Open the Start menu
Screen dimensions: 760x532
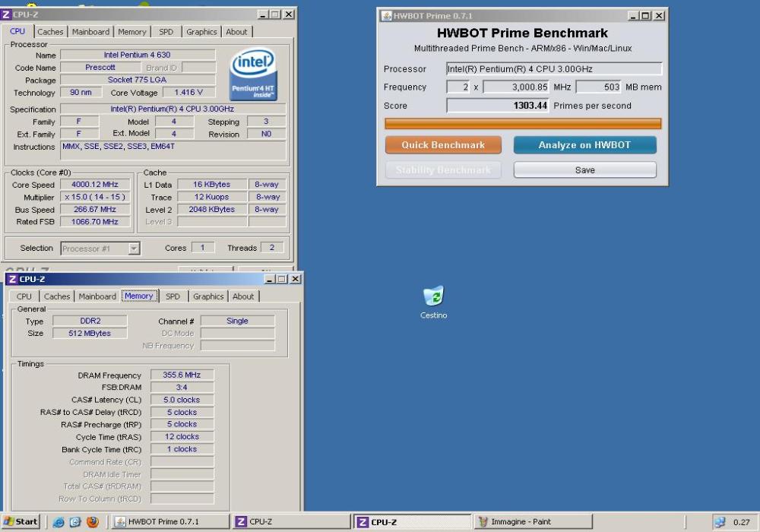point(21,522)
